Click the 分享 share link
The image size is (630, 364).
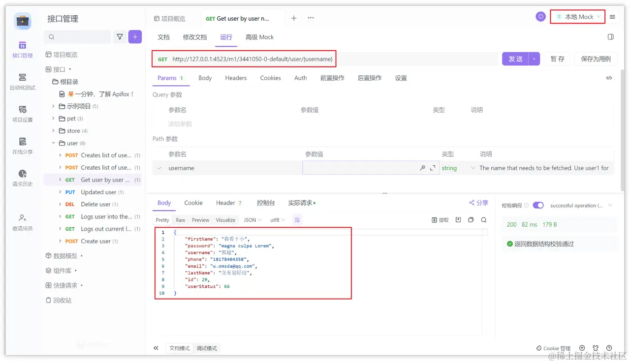[x=478, y=203]
